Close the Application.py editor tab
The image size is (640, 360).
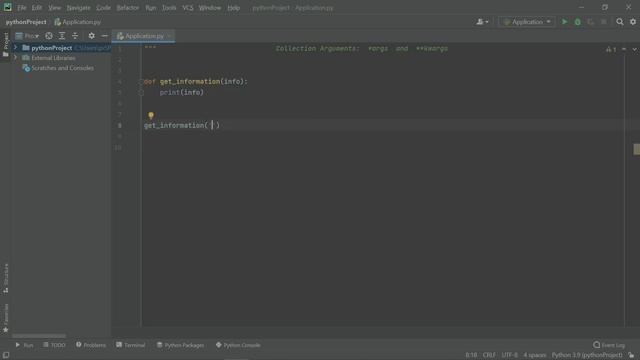point(169,36)
